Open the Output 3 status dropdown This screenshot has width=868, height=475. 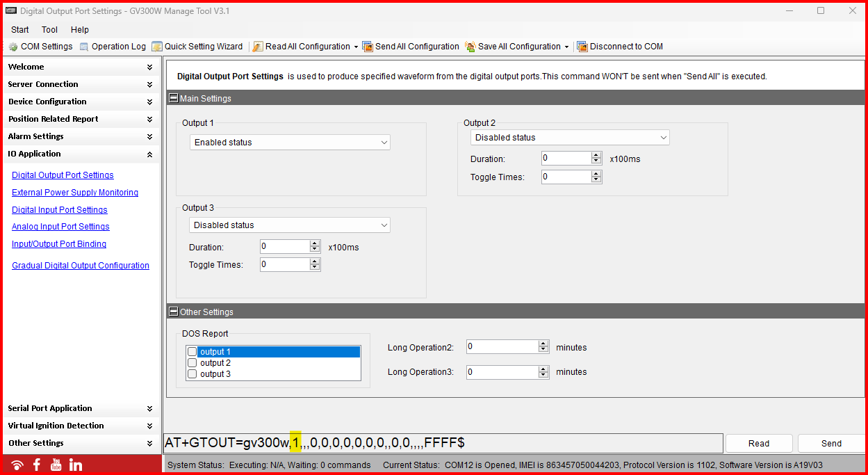[290, 225]
